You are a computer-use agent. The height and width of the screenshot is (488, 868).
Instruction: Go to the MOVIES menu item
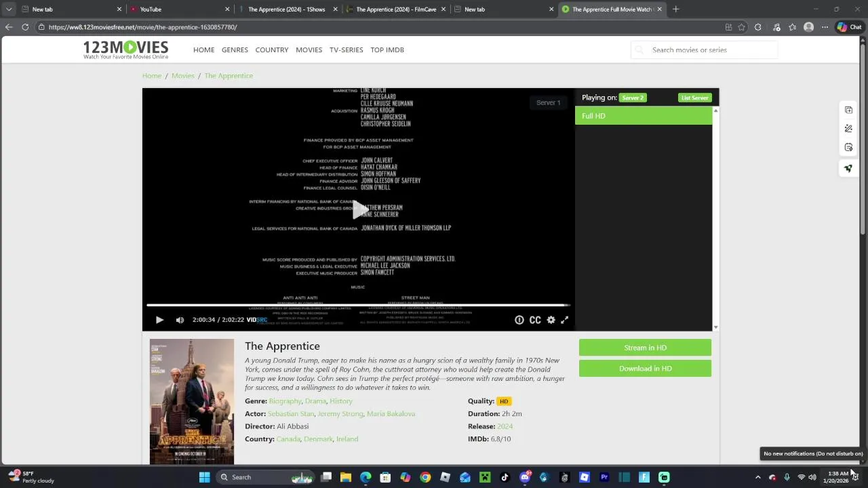309,49
